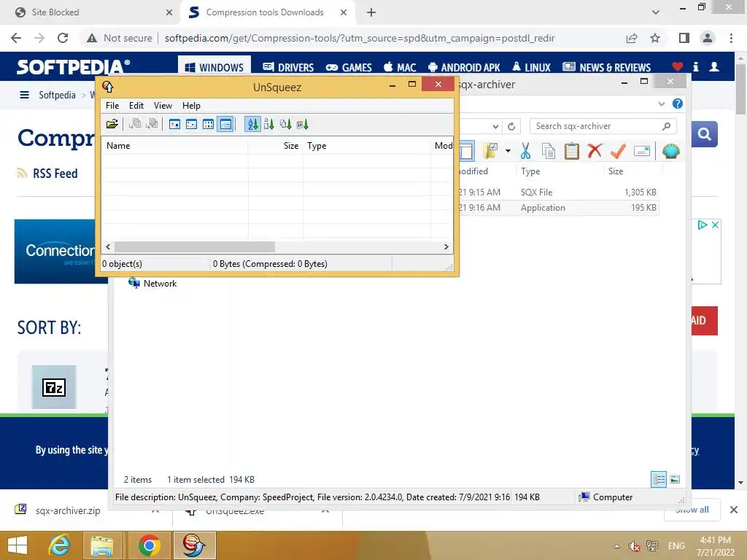The image size is (747, 560).
Task: Sort UnSqueez files by type icon
Action: [286, 124]
